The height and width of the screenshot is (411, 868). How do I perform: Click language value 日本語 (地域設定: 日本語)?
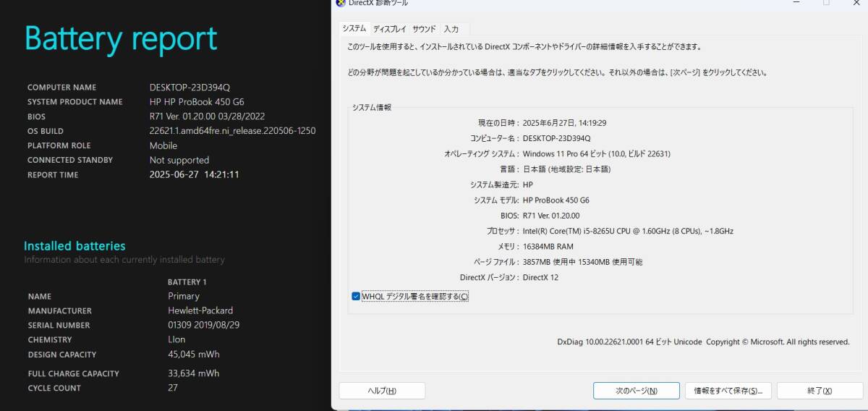point(566,169)
